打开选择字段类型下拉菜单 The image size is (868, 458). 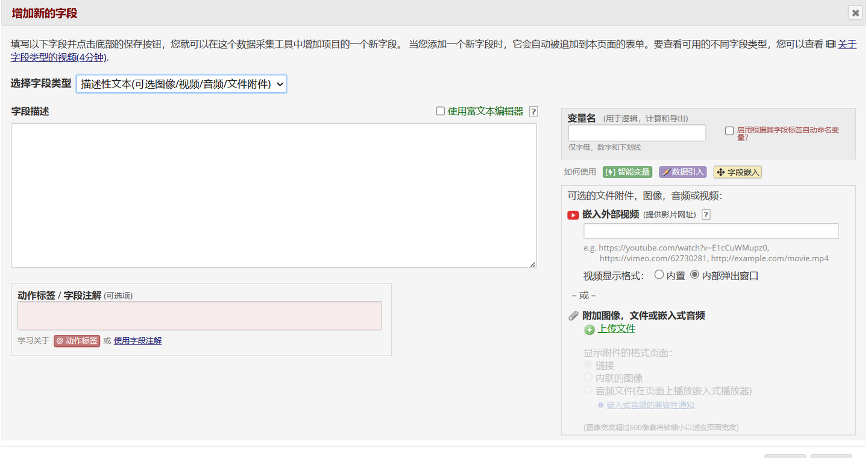(181, 84)
